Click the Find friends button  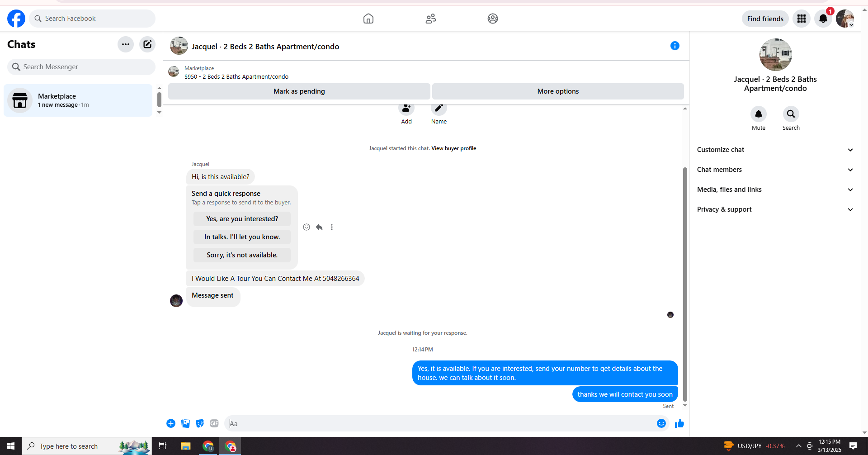[765, 19]
